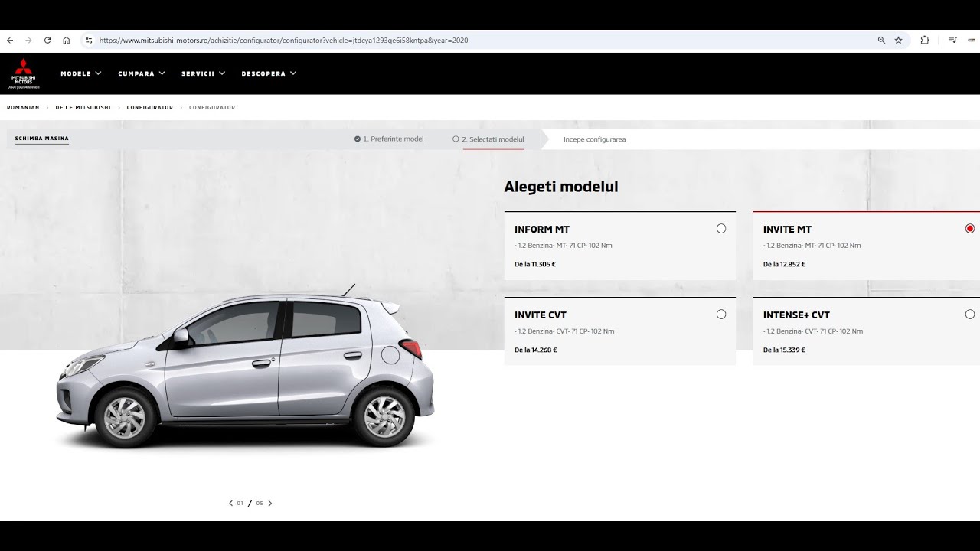980x551 pixels.
Task: Click the price De la 14.268 €
Action: pos(536,350)
